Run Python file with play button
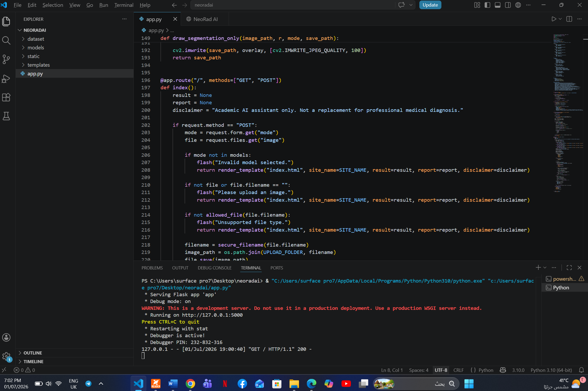588x391 pixels. [554, 19]
